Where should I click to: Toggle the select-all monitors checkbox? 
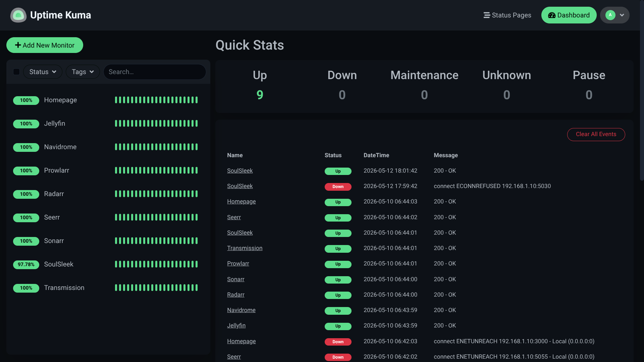(16, 72)
